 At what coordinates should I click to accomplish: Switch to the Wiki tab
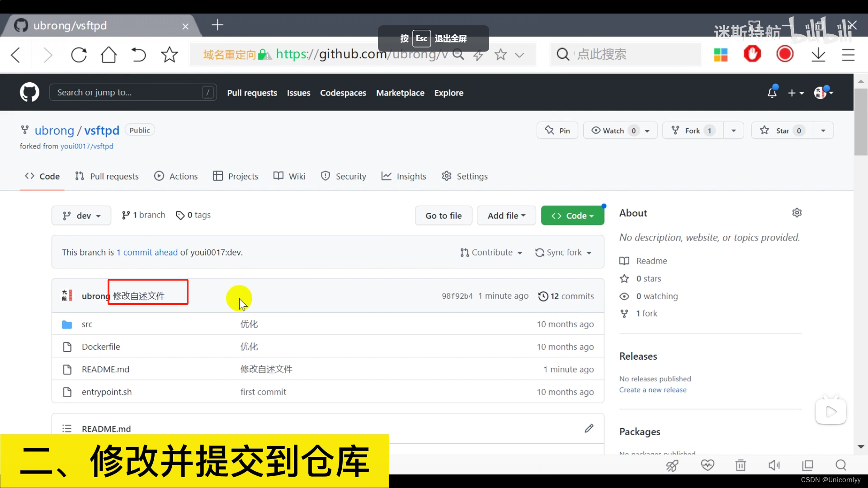point(289,176)
